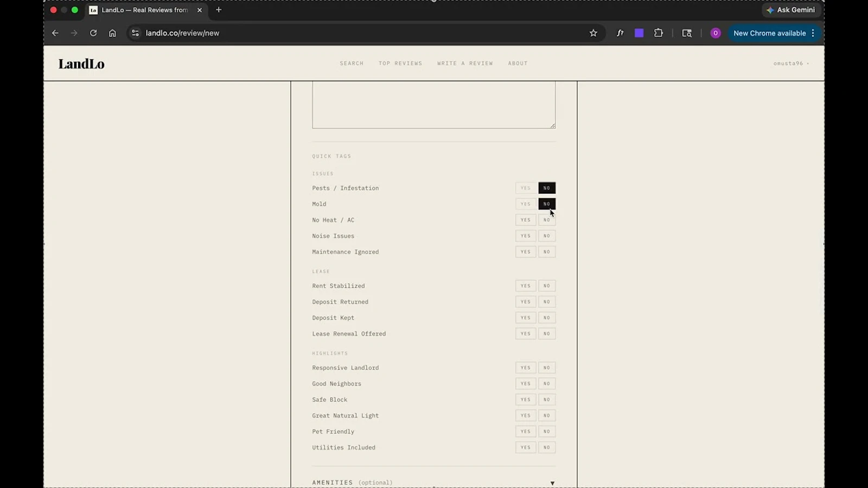This screenshot has height=488, width=868.
Task: Choose No for Lease Renewal Offered
Action: point(547,333)
